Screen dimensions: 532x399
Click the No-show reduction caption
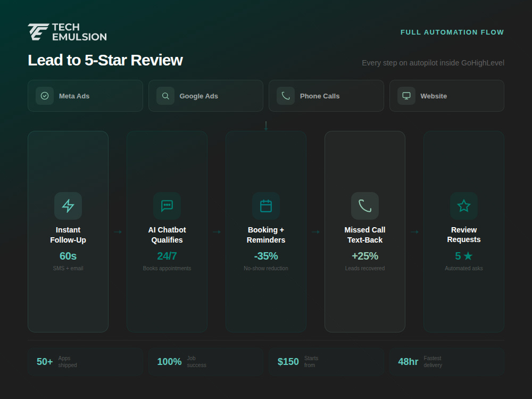click(x=266, y=268)
